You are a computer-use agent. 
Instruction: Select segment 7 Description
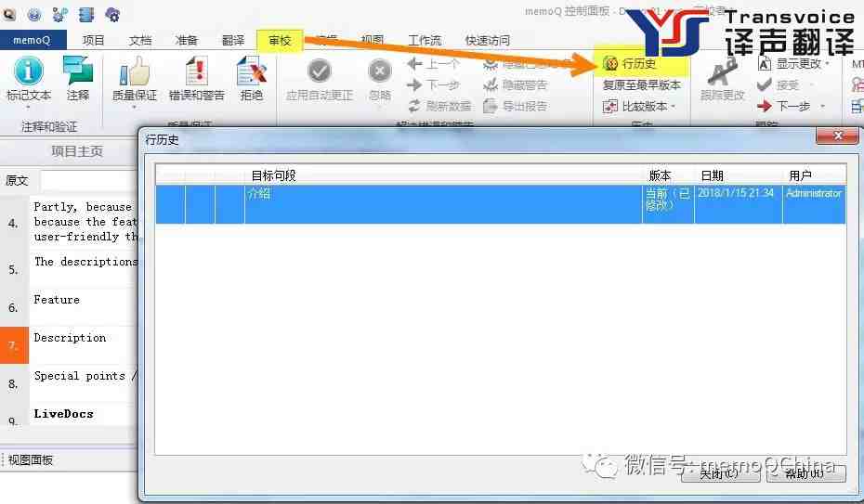85,343
